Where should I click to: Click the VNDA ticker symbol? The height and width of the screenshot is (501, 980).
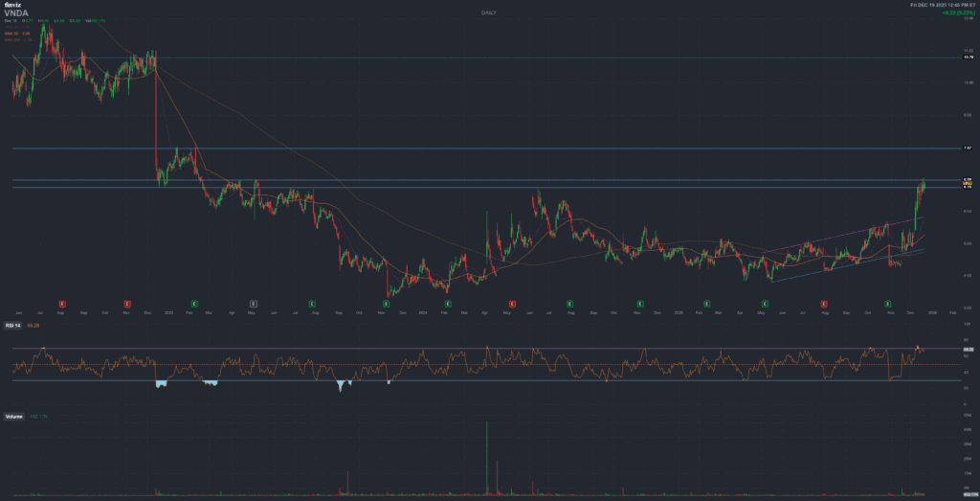[15, 13]
